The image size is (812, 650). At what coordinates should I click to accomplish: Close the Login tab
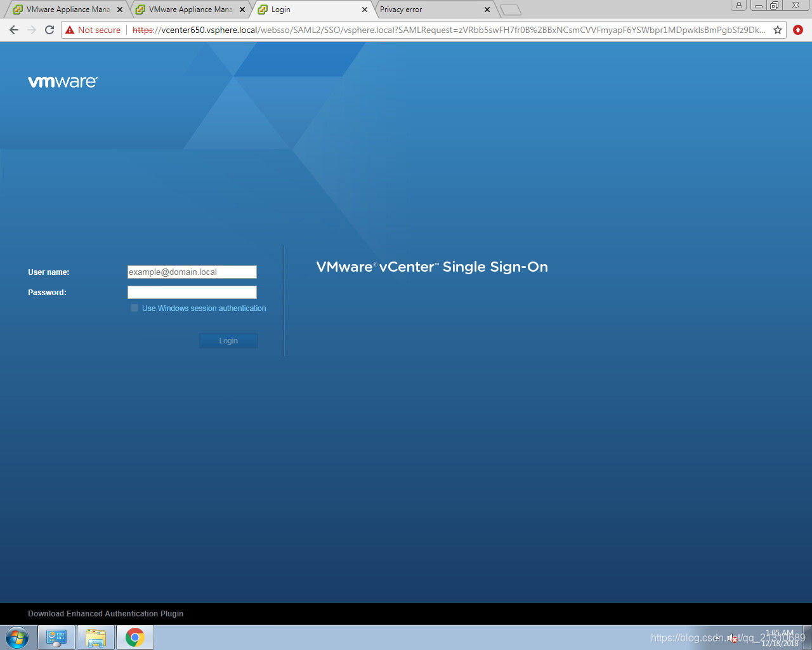(365, 10)
